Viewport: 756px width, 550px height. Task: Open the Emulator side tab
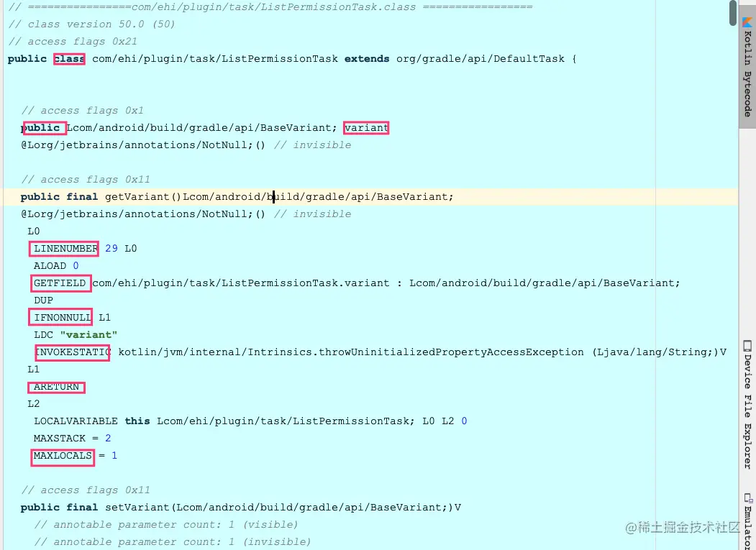748,521
